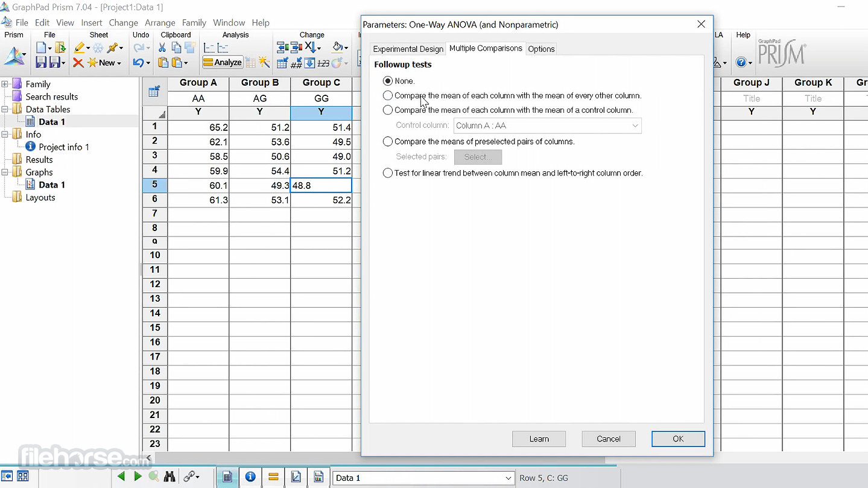Select the Layouts folder in navigator
This screenshot has height=488, width=868.
point(40,197)
